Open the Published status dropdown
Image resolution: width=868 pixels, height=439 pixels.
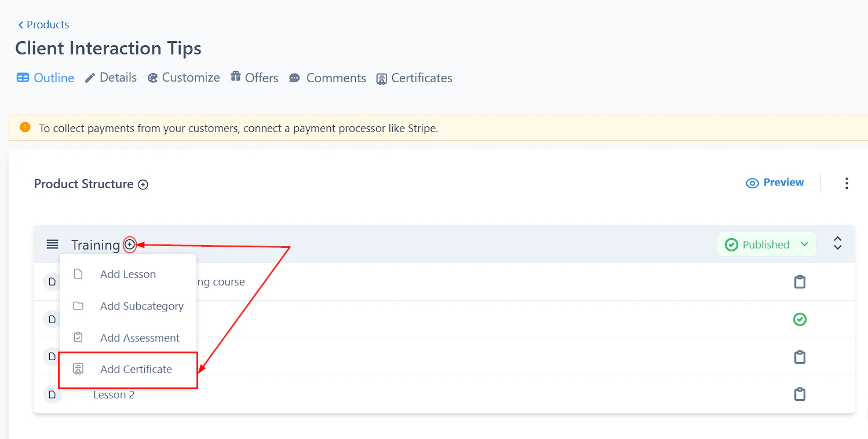[767, 244]
